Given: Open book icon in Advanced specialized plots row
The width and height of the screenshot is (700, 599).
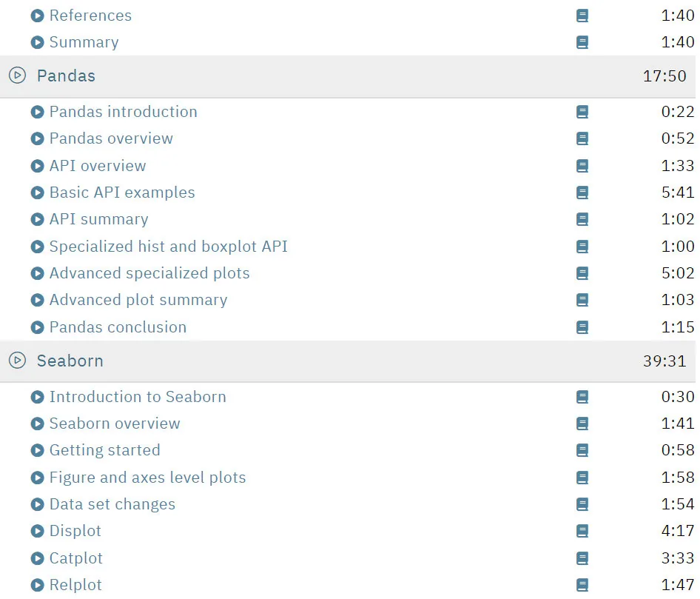Looking at the screenshot, I should click(582, 273).
